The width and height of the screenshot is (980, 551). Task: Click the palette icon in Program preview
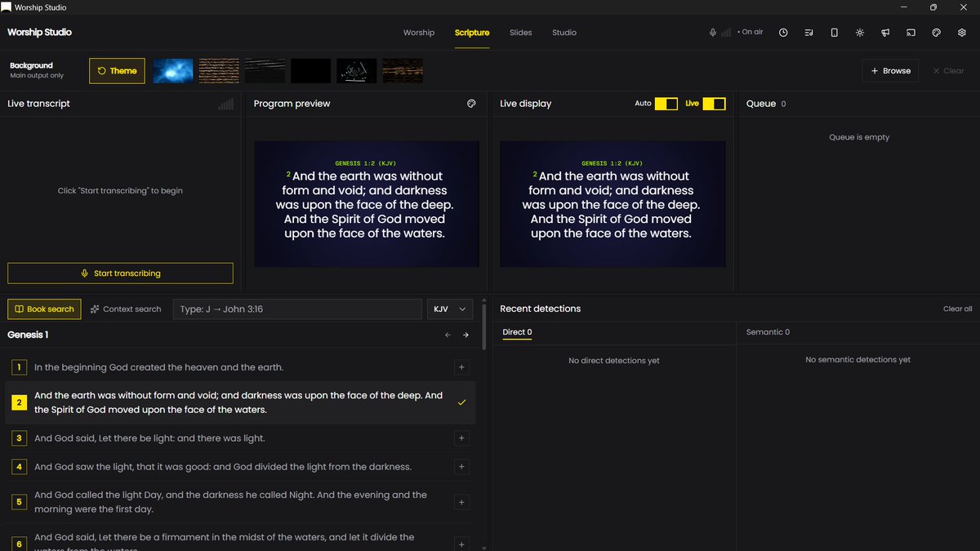point(471,104)
